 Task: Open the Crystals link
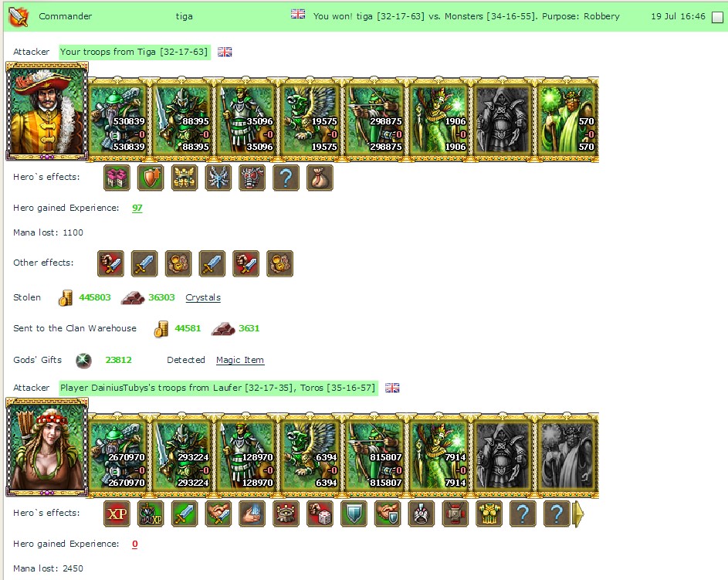203,297
